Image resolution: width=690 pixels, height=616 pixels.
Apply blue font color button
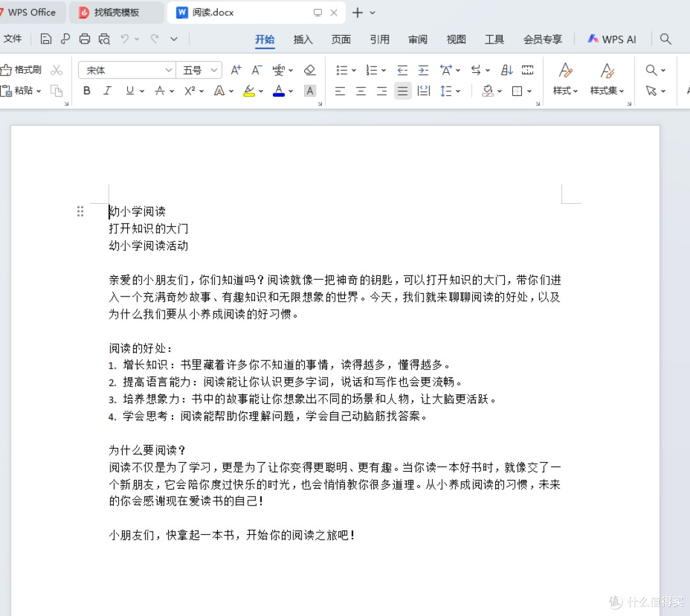pyautogui.click(x=279, y=91)
